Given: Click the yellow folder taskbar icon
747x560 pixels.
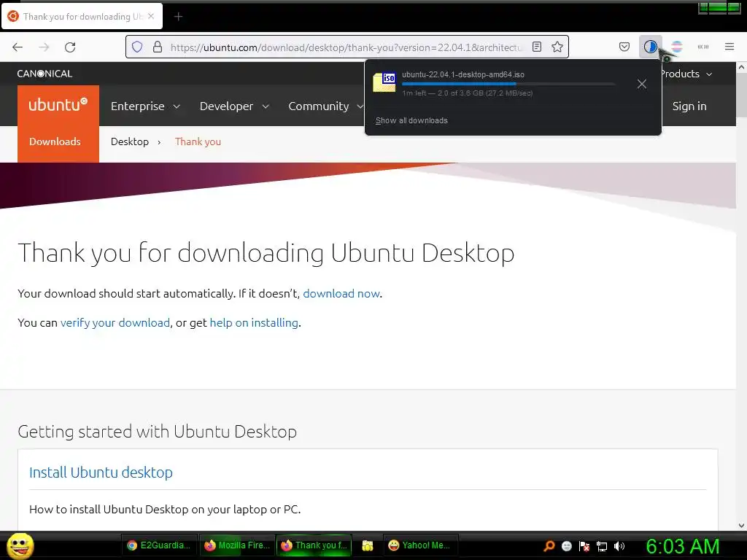Looking at the screenshot, I should click(368, 545).
